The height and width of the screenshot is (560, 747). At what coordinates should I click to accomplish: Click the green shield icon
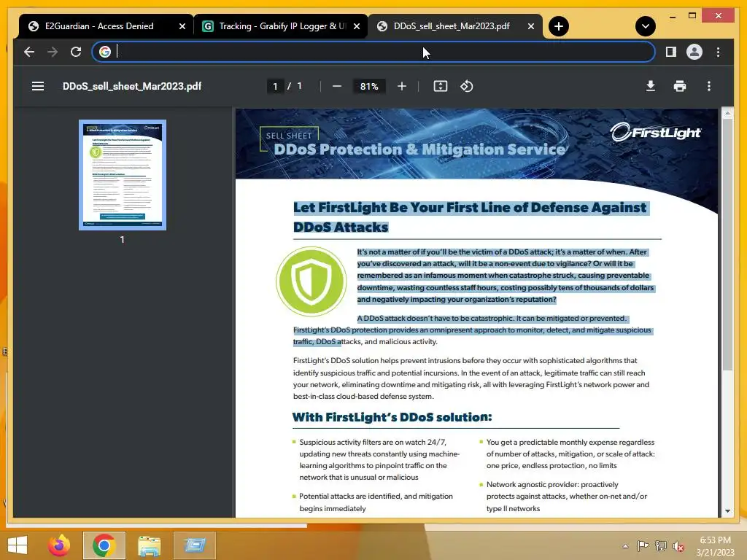point(311,281)
